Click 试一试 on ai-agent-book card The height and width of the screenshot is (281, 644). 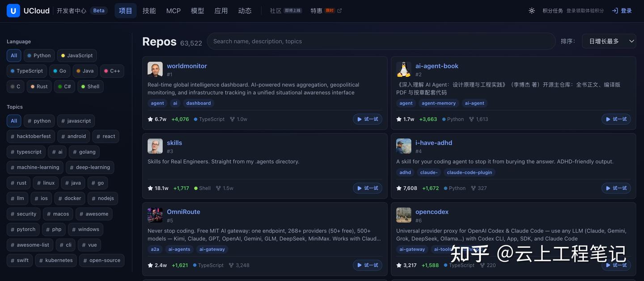tap(616, 119)
